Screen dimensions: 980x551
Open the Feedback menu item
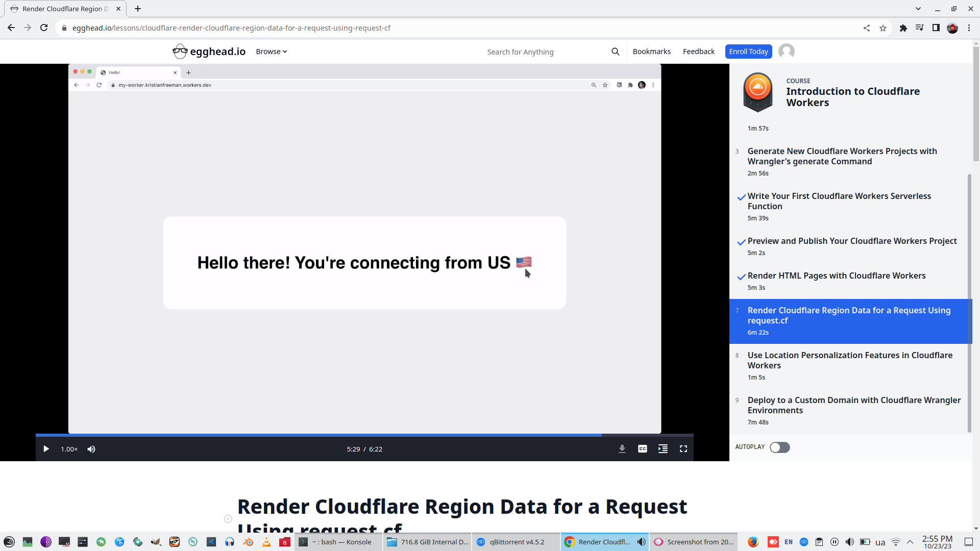(699, 52)
